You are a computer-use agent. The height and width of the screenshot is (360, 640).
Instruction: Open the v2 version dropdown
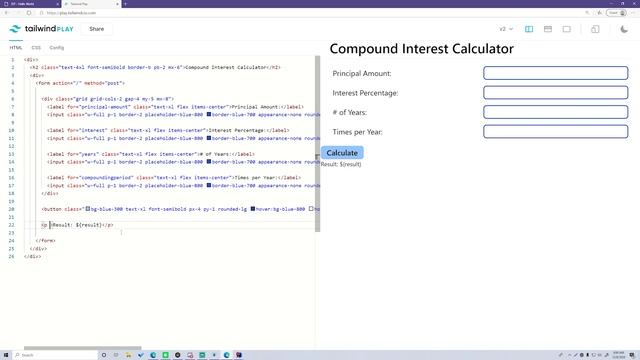[x=506, y=29]
